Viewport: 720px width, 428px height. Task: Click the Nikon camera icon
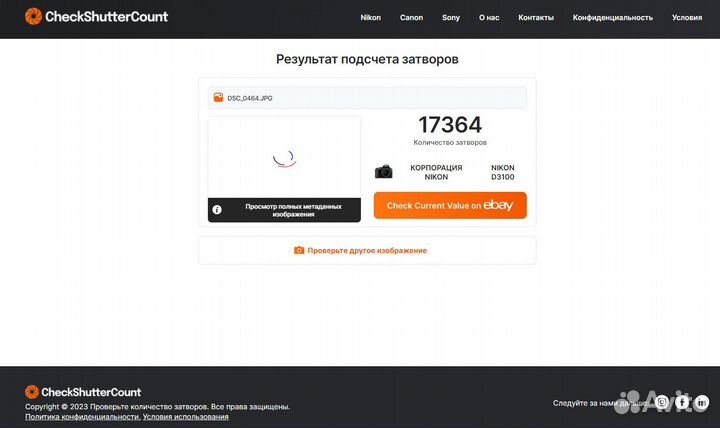coord(384,172)
